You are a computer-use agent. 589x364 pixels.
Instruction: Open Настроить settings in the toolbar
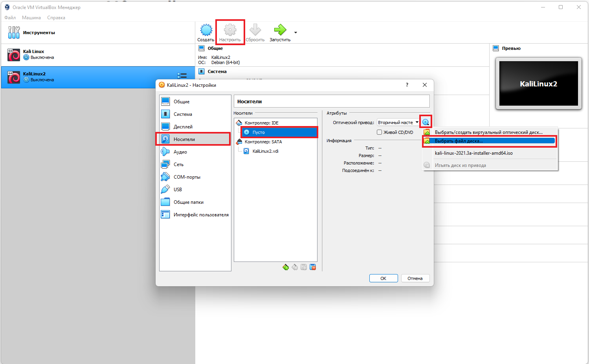tap(230, 33)
